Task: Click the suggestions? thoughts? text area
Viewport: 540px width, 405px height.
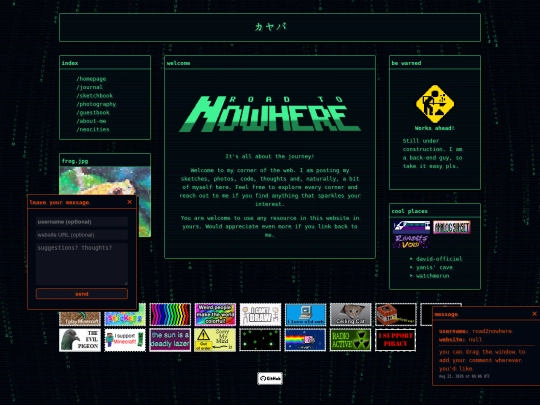Action: click(82, 264)
